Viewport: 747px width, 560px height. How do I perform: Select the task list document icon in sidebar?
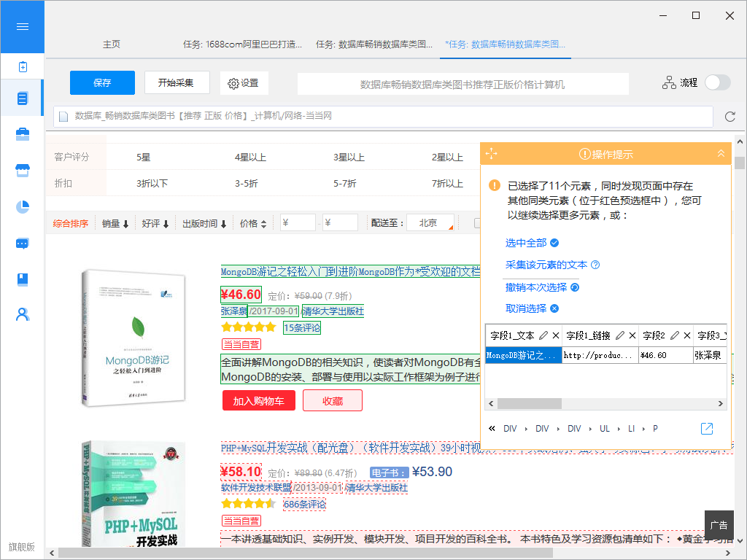pyautogui.click(x=23, y=98)
